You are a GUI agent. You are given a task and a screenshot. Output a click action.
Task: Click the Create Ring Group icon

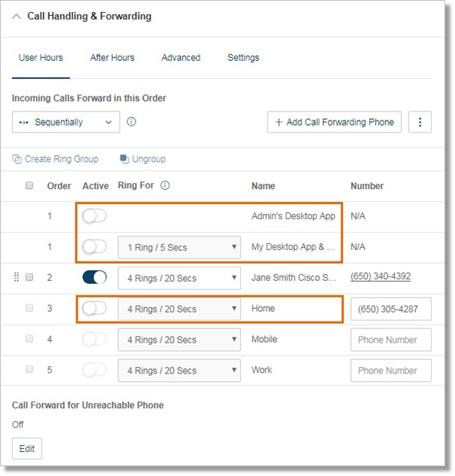pos(17,159)
